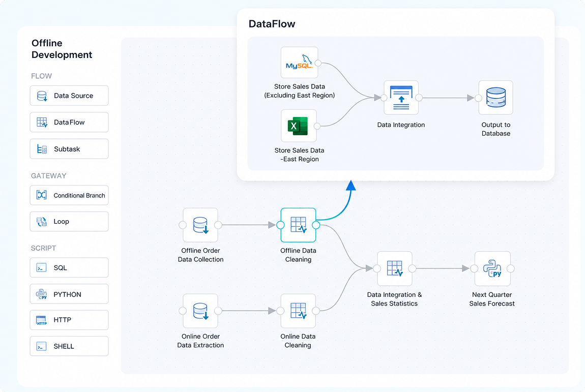Click the output port of the MySQL node
Image resolution: width=585 pixels, height=392 pixels.
(x=318, y=63)
